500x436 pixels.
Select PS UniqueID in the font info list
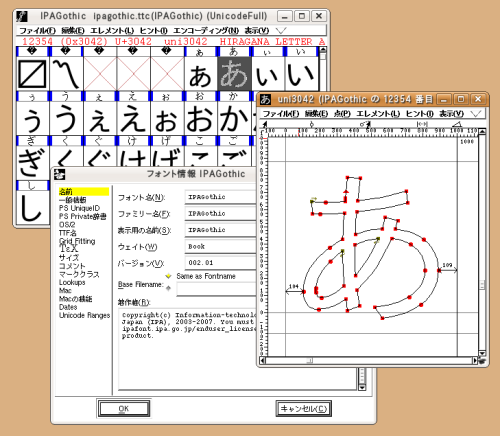79,208
